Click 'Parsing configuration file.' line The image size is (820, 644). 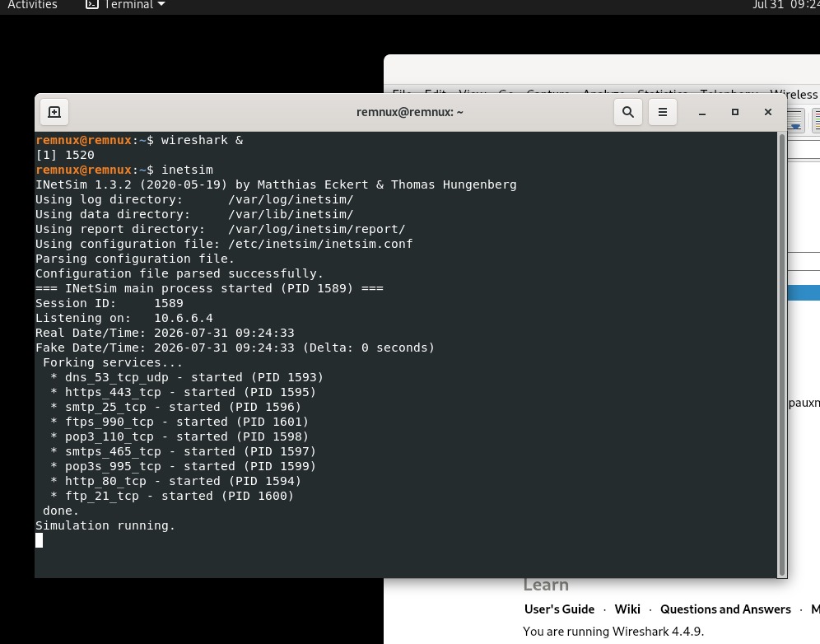tap(135, 259)
